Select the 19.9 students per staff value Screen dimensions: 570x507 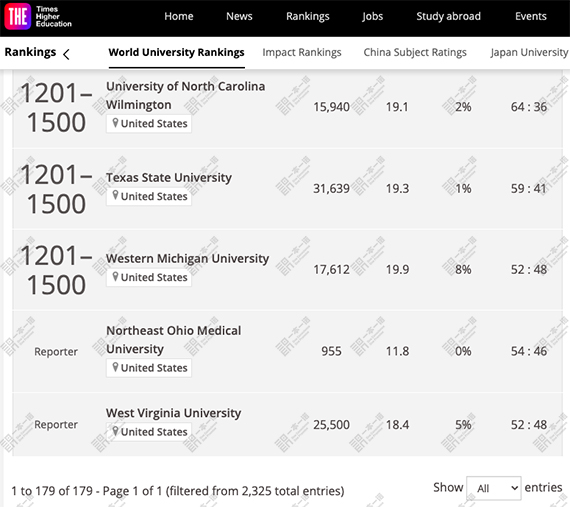coord(397,269)
